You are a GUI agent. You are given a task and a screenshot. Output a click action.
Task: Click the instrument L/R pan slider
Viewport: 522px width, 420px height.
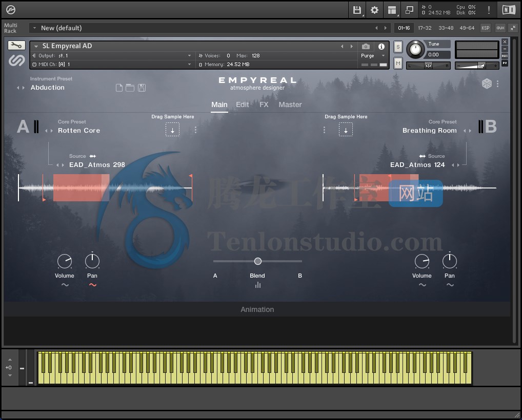click(429, 66)
